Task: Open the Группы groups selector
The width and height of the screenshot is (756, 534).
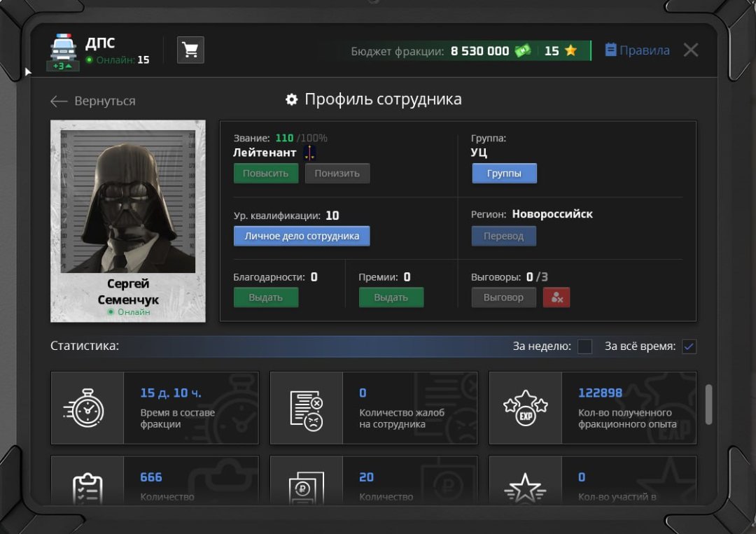Action: tap(504, 174)
